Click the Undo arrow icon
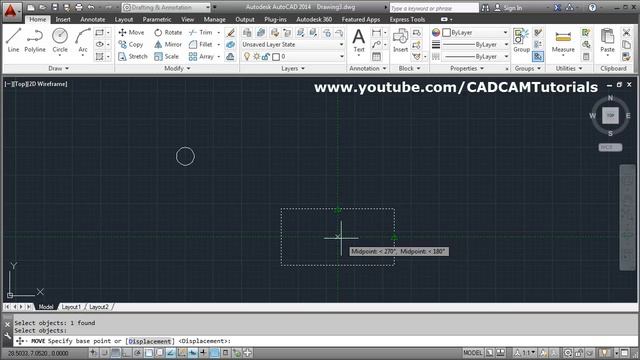 [x=91, y=7]
